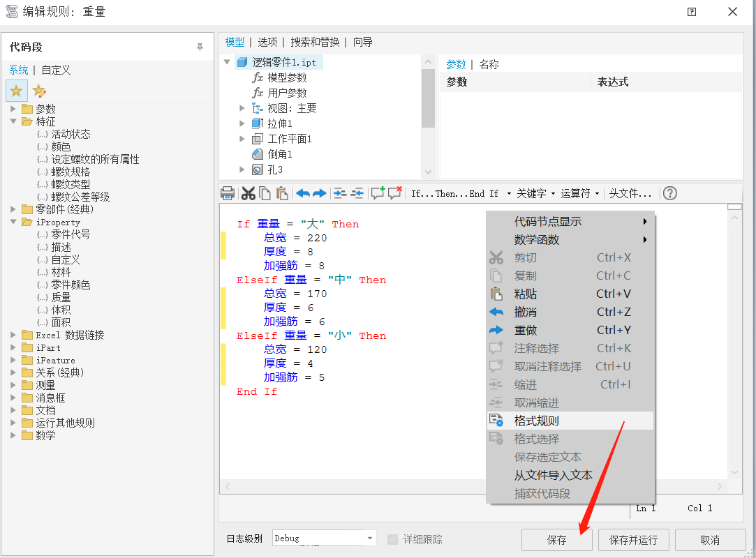Click the scissors cut icon in toolbar

click(248, 194)
